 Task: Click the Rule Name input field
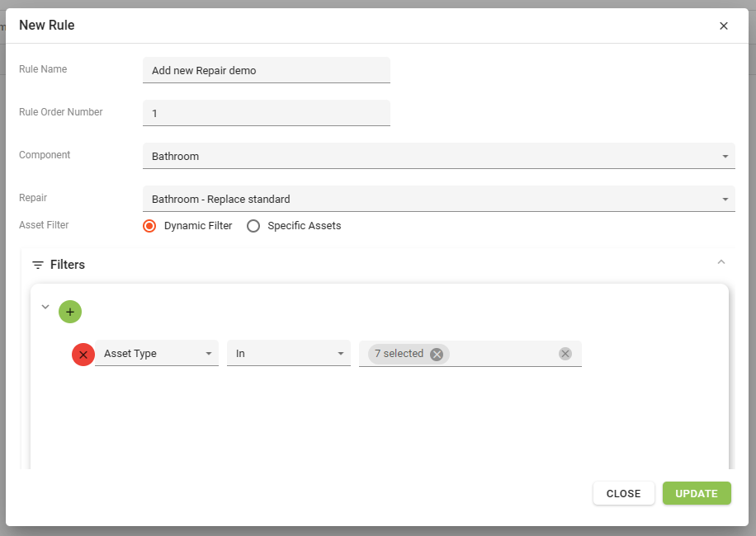click(266, 70)
